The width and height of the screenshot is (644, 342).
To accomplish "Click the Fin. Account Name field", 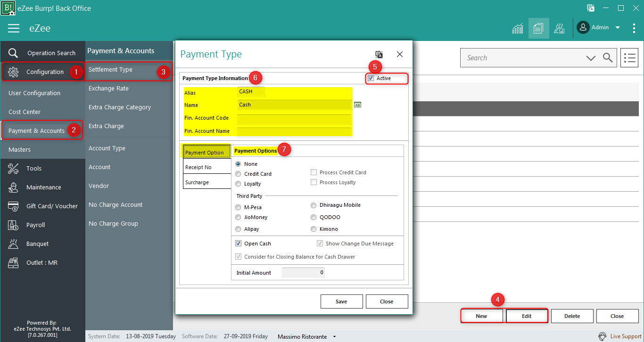I will coord(295,132).
